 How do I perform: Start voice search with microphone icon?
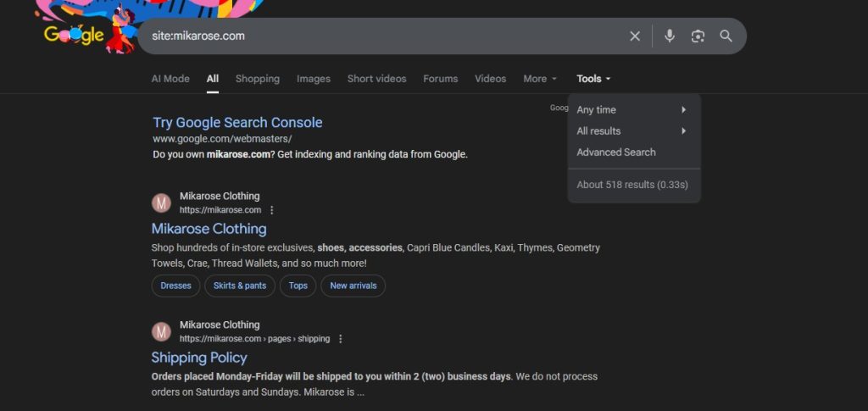670,36
